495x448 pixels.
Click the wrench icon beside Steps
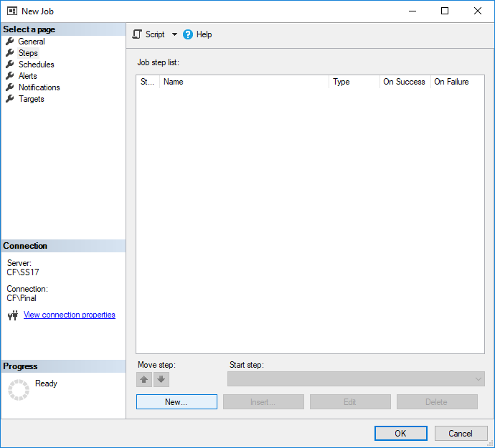click(x=10, y=53)
